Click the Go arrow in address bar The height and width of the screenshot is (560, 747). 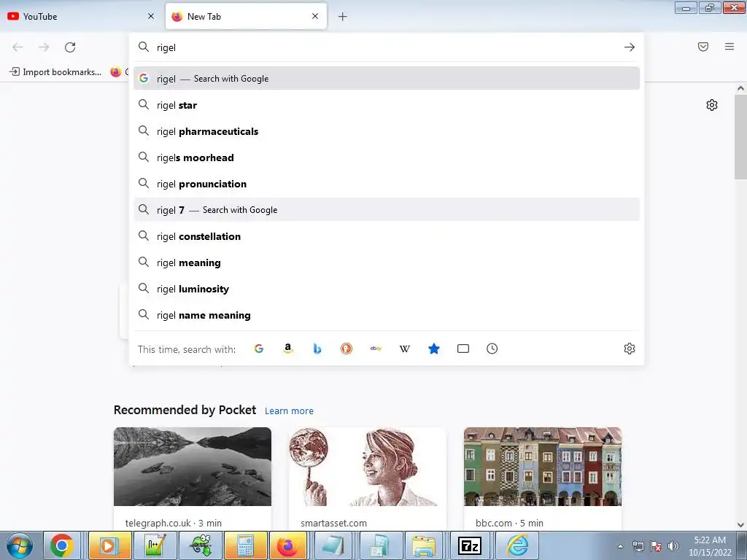(630, 47)
